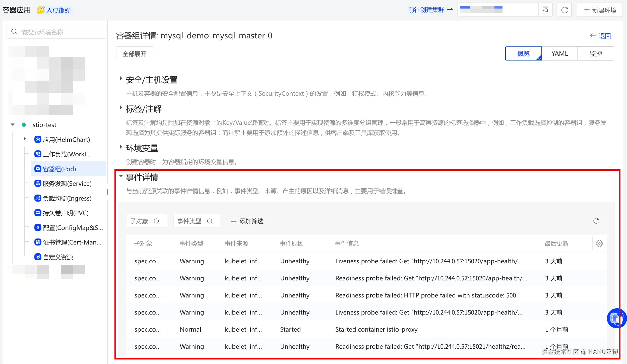The image size is (627, 364).
Task: Collapse the istio-test environment tree
Action: click(13, 125)
